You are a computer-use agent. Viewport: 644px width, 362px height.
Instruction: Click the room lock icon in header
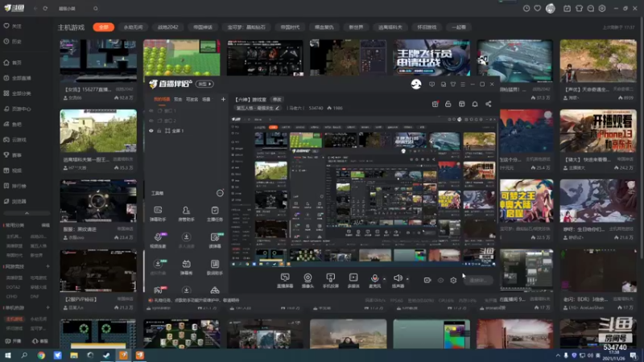[448, 105]
